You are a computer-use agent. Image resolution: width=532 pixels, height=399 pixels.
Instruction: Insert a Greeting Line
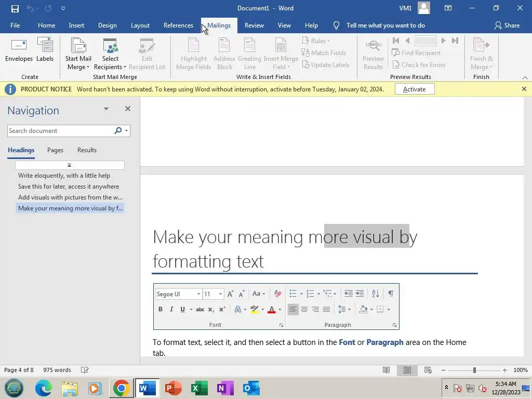point(249,54)
